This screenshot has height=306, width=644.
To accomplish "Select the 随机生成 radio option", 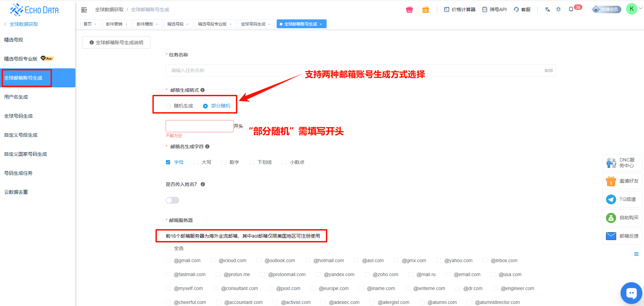I will [168, 106].
